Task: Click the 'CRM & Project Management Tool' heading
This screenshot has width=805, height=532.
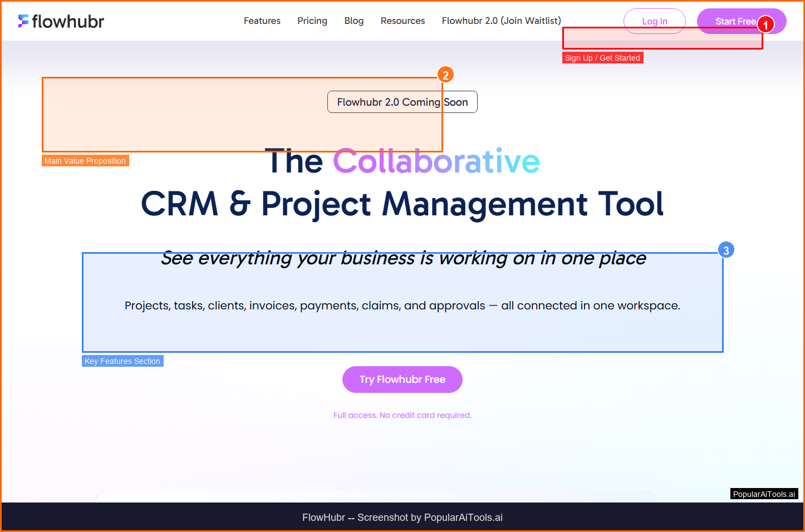Action: point(402,204)
